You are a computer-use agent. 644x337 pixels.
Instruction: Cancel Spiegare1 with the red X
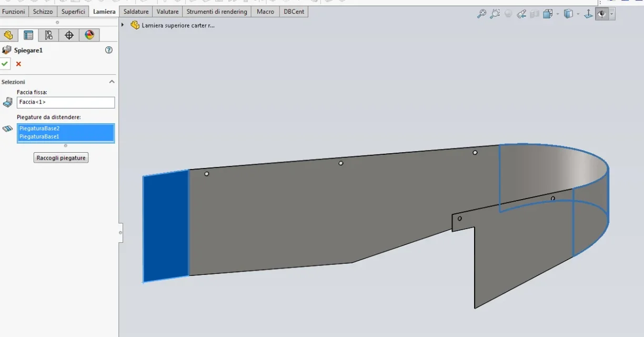click(18, 64)
